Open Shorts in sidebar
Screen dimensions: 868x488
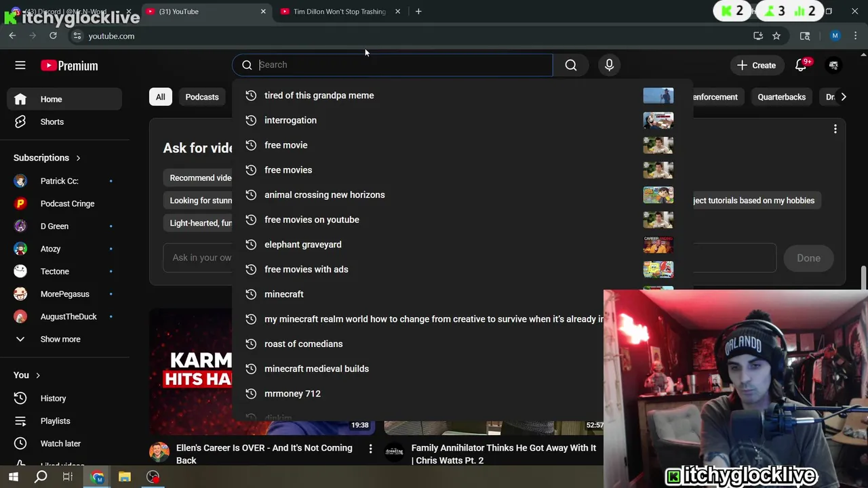click(65, 122)
